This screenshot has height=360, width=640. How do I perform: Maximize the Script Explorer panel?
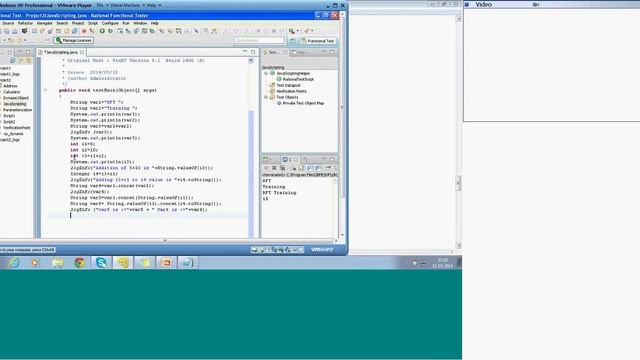[x=332, y=52]
